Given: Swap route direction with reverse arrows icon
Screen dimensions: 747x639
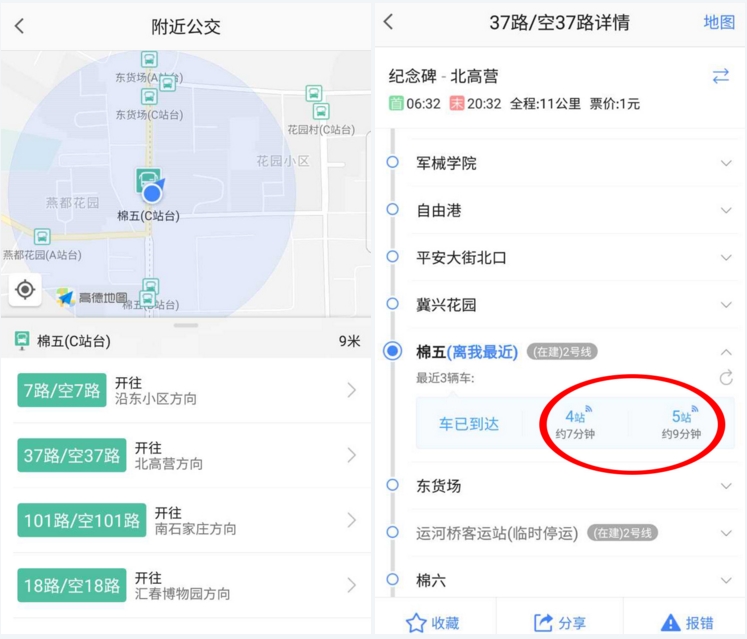Looking at the screenshot, I should click(720, 77).
